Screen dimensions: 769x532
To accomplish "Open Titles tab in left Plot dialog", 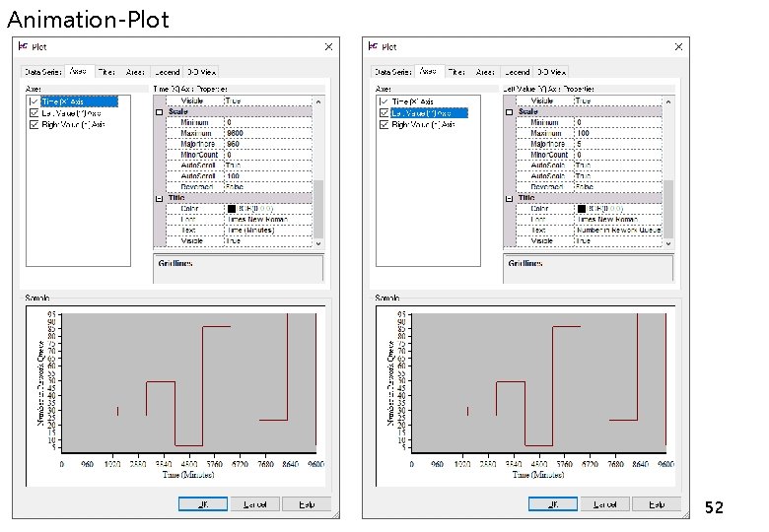I will pyautogui.click(x=106, y=72).
